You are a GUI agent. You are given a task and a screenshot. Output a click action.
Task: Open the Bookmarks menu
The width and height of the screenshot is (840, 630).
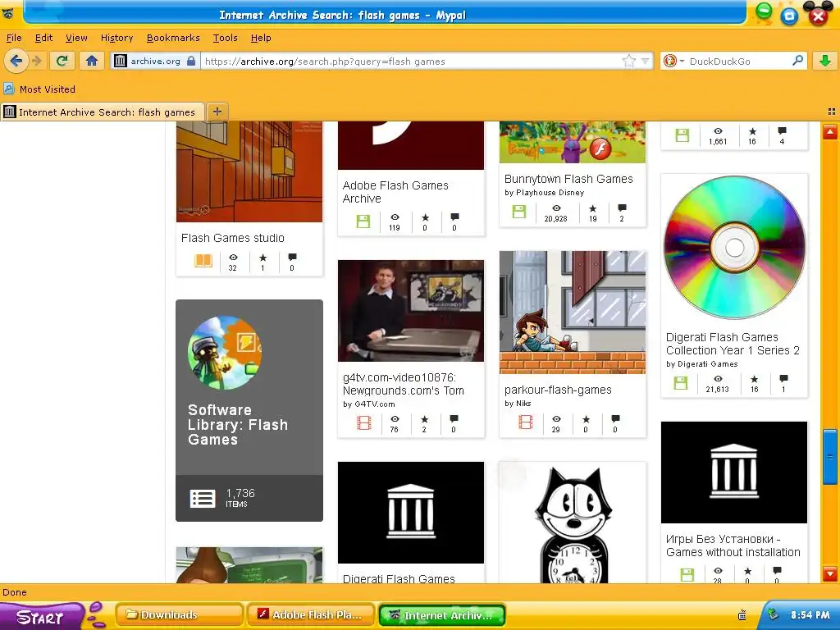173,38
